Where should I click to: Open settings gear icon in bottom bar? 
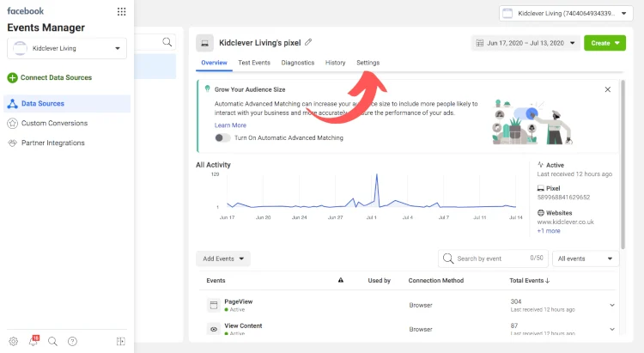[13, 341]
